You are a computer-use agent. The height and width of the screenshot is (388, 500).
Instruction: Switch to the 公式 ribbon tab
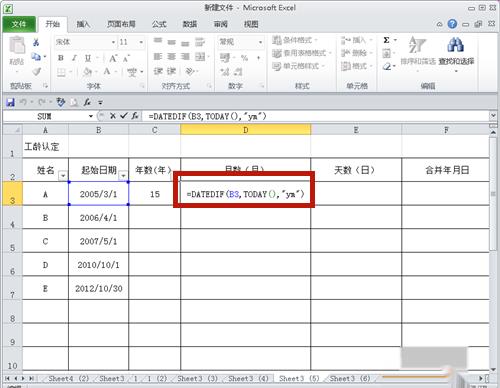click(159, 24)
